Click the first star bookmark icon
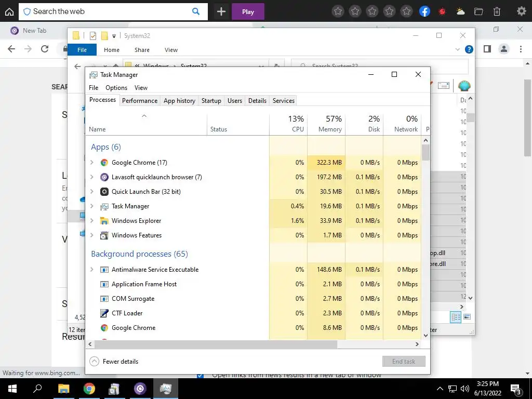This screenshot has height=399, width=532. click(338, 11)
